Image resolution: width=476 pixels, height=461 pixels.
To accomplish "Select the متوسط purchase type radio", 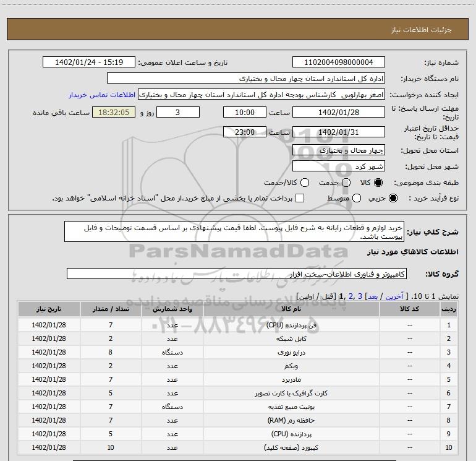I will pos(357,198).
